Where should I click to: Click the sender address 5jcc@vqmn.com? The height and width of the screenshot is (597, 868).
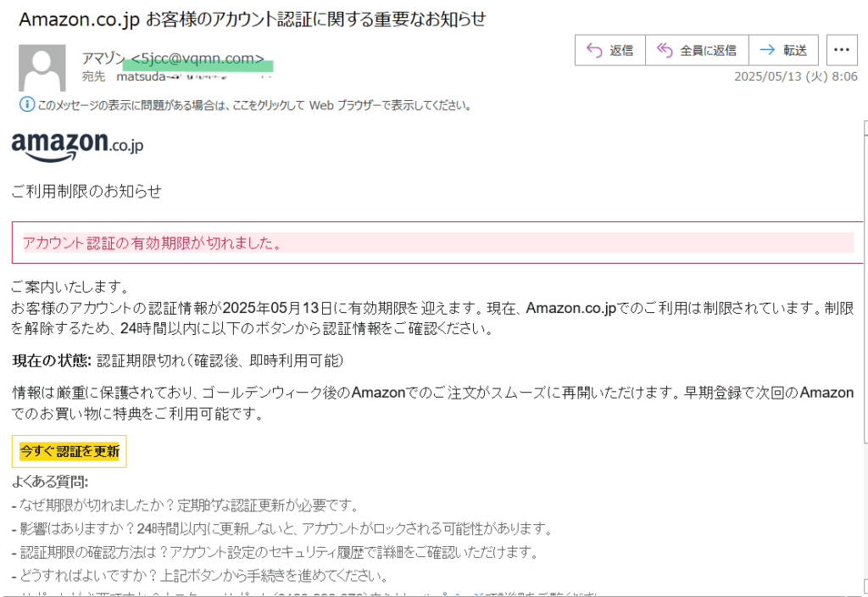pos(197,59)
